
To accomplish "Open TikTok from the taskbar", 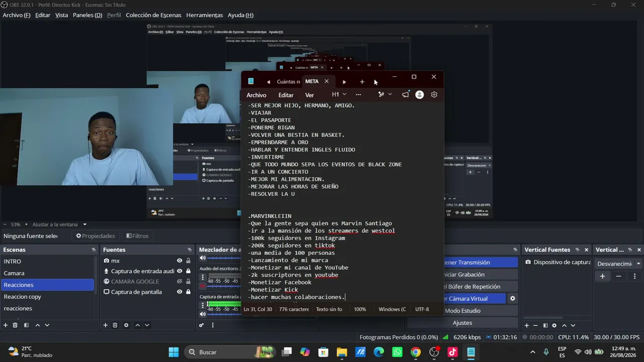I will [452, 352].
